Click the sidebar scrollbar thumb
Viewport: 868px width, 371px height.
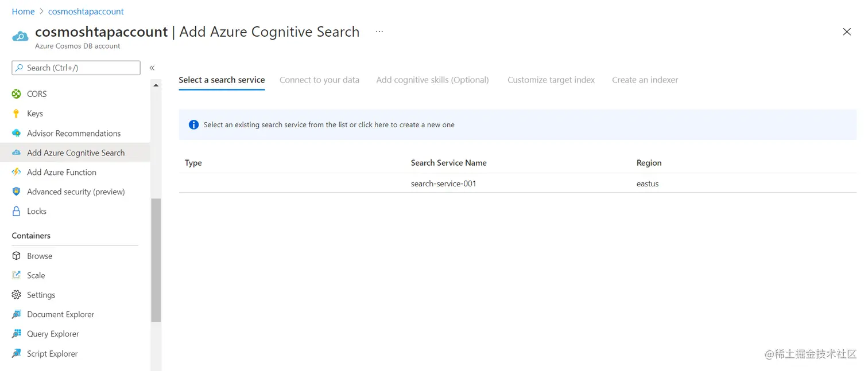pos(156,260)
